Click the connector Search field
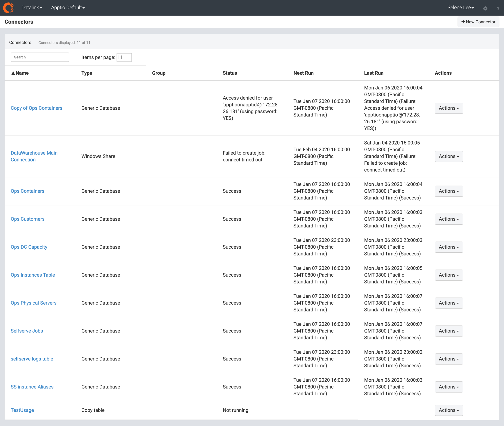This screenshot has width=504, height=426. pyautogui.click(x=40, y=57)
